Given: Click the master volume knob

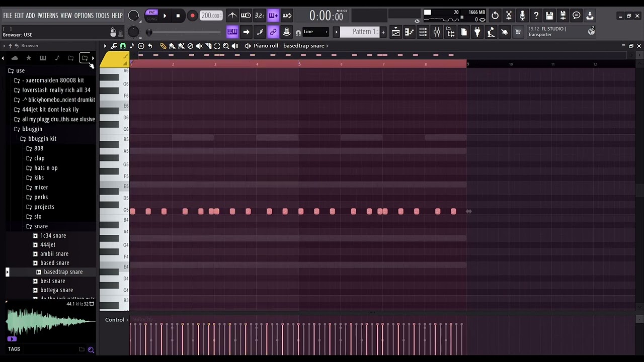Looking at the screenshot, I should click(x=133, y=16).
